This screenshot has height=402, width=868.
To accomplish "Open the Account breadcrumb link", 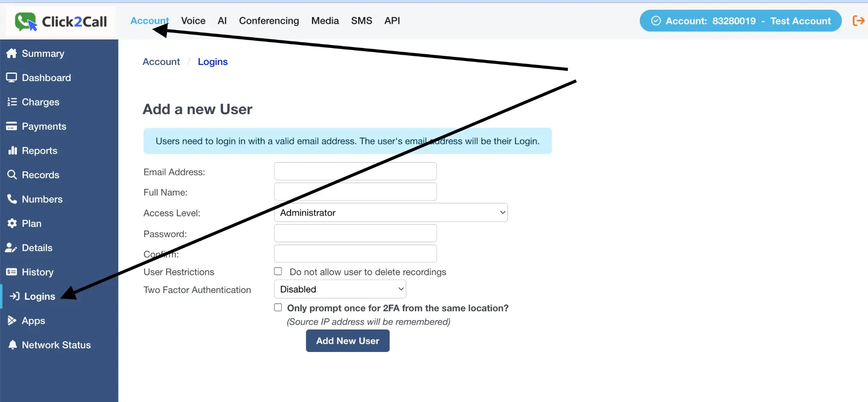I will coord(161,61).
